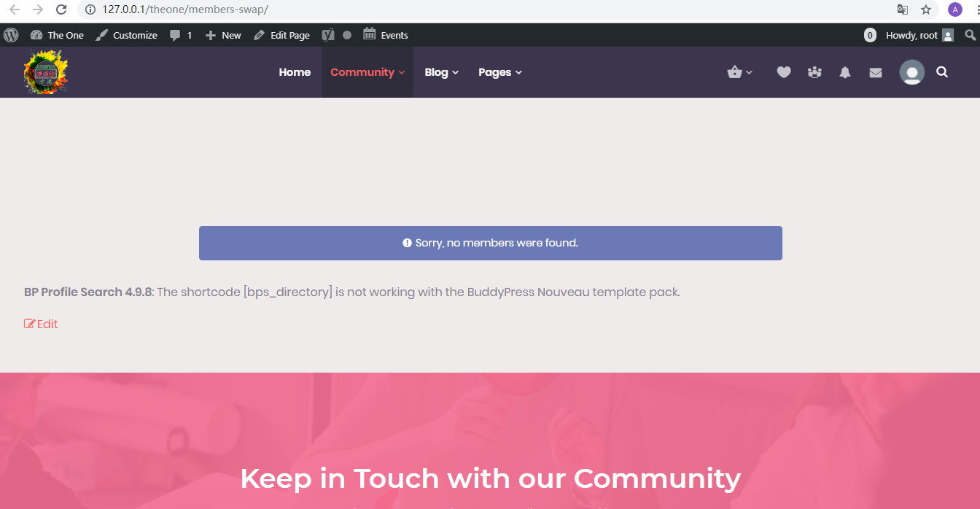The width and height of the screenshot is (980, 509).
Task: Open the Yoast SEO icon in admin bar
Action: coord(328,35)
